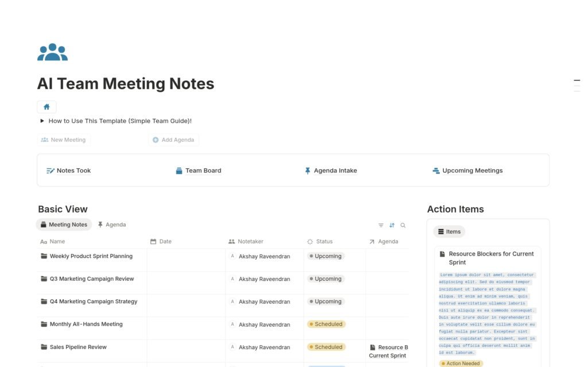Click the Status column header
The image size is (588, 367).
[324, 242]
